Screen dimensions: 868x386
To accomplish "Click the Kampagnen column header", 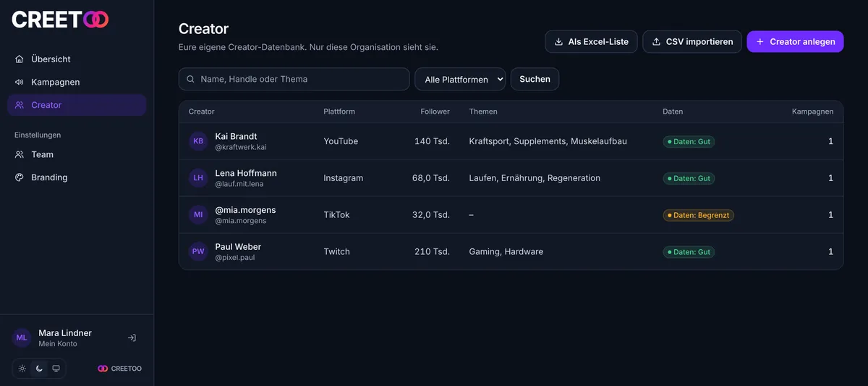I will click(x=812, y=112).
